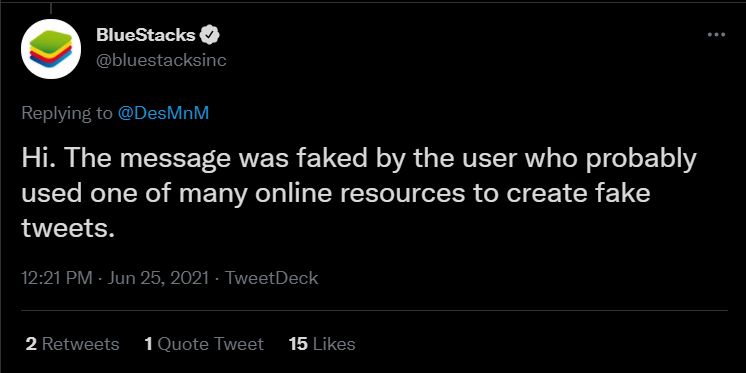
Task: Open the BlueStacks profile avatar
Action: tap(51, 49)
